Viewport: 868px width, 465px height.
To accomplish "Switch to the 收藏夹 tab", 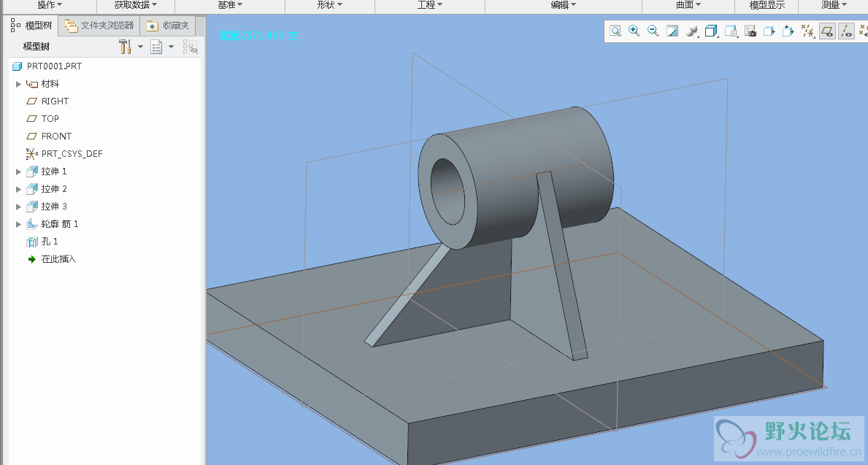I will [x=169, y=26].
